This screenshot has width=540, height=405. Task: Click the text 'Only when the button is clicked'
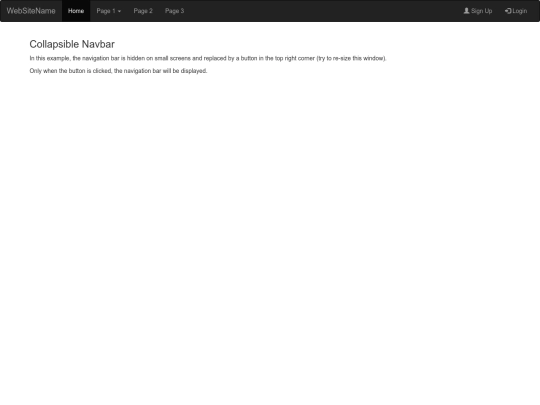[x=71, y=71]
